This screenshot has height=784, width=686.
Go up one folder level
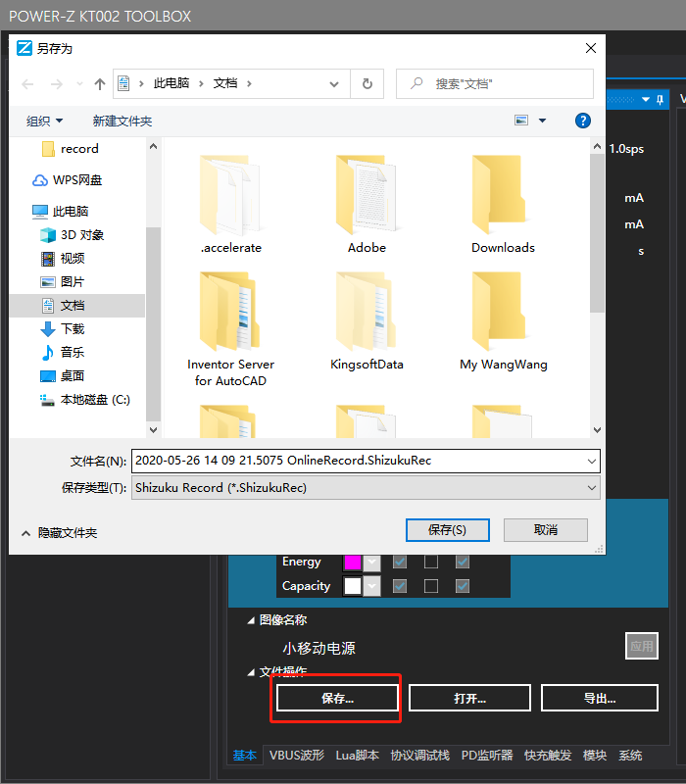tap(100, 84)
